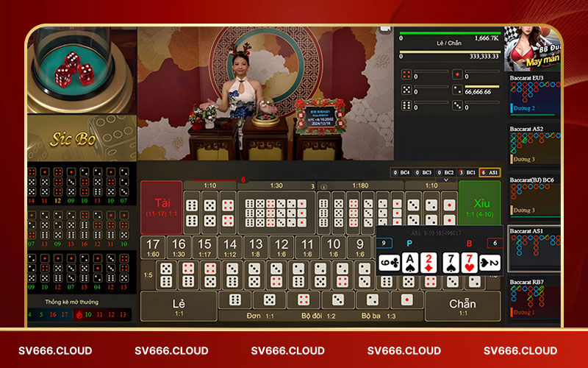The width and height of the screenshot is (588, 368).
Task: Place bet on Tài (11-17)
Action: pos(162,208)
